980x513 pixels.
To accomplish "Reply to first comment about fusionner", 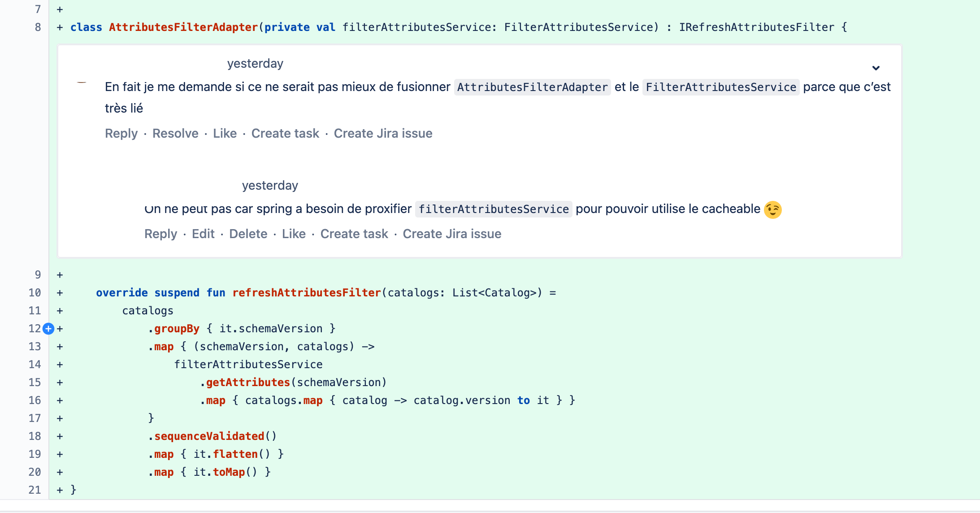I will 121,134.
